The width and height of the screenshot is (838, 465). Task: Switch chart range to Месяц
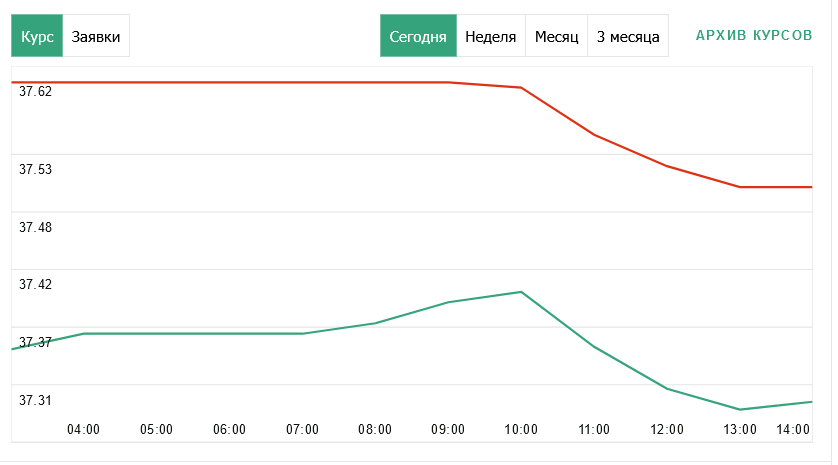click(557, 37)
